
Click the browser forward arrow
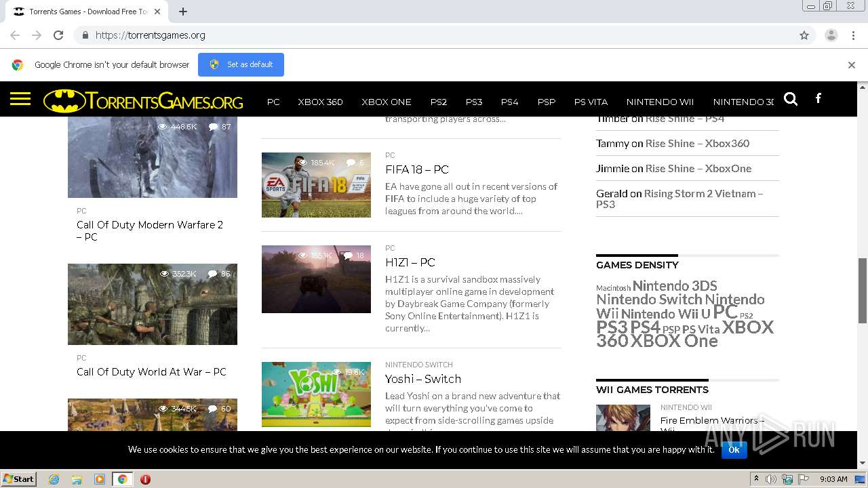(x=37, y=35)
